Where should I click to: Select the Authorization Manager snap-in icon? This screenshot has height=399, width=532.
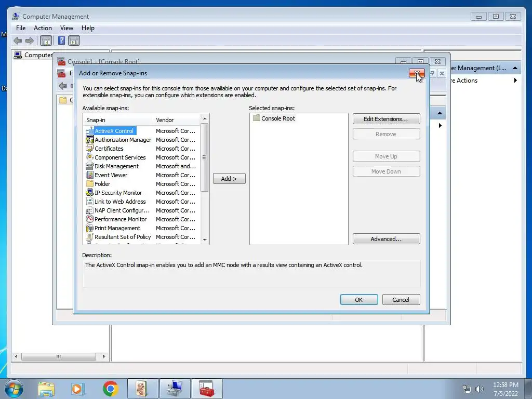point(89,140)
